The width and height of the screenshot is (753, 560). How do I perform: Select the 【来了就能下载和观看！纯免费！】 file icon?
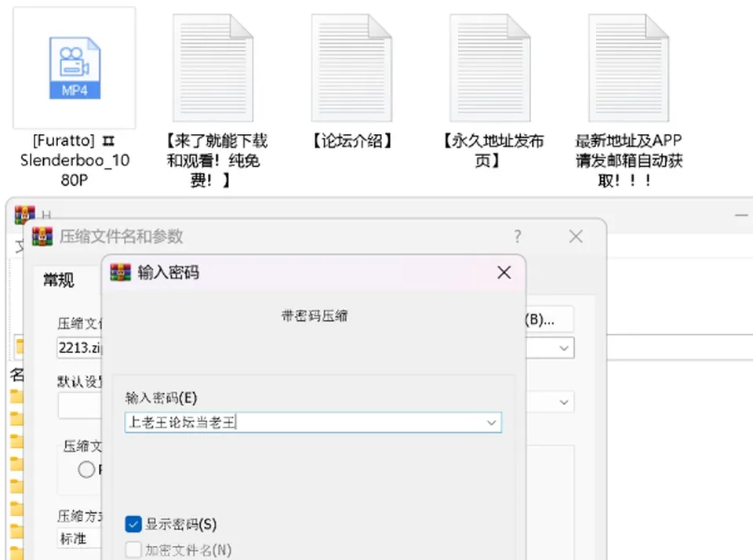pos(213,67)
